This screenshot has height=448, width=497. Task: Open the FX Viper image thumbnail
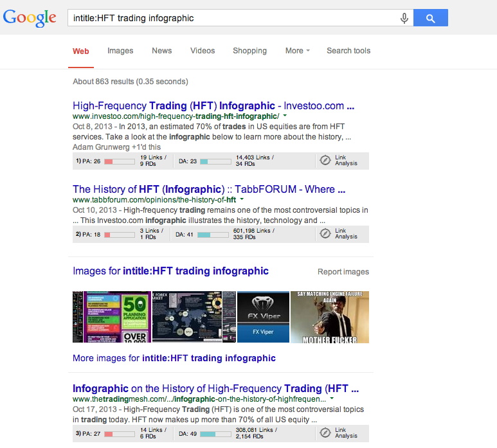click(x=263, y=317)
